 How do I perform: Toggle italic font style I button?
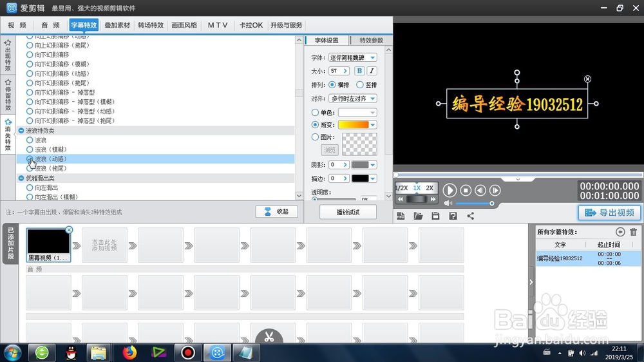[372, 71]
